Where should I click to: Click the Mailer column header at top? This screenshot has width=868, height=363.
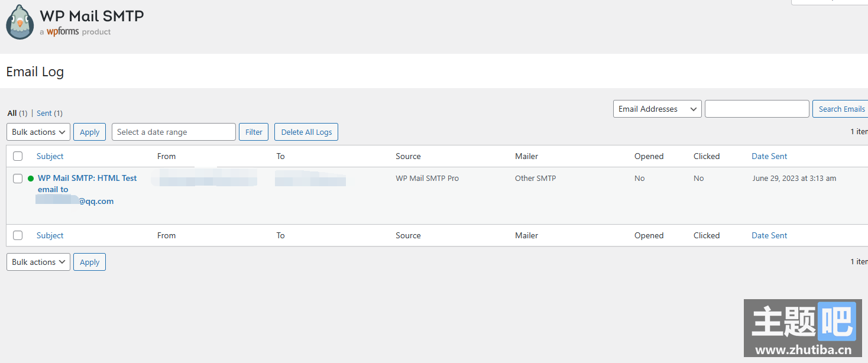click(x=526, y=156)
